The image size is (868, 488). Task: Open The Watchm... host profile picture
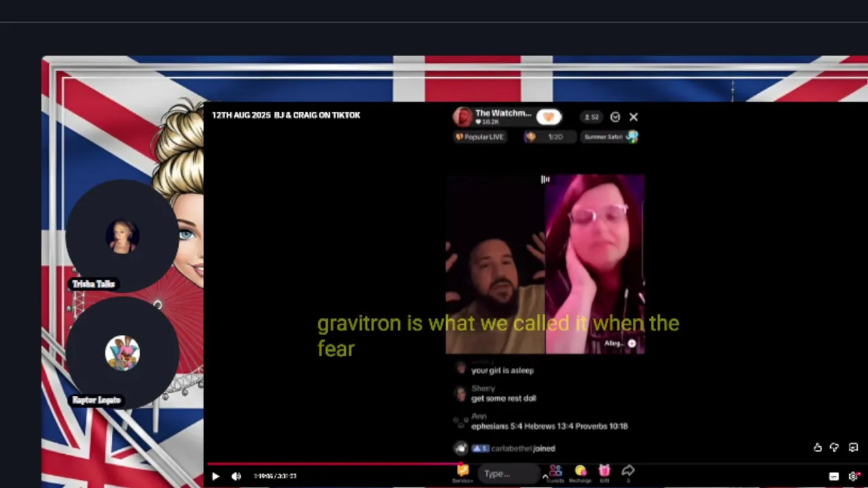tap(462, 117)
